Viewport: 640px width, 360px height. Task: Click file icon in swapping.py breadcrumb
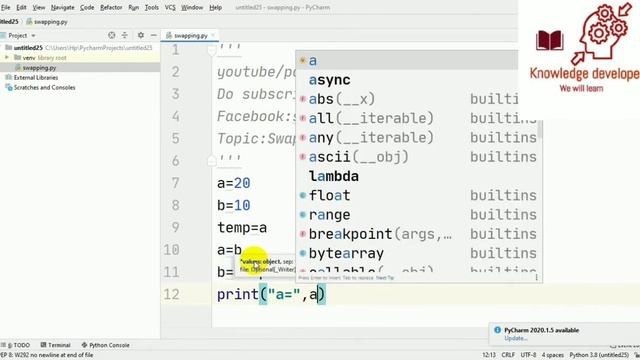point(29,22)
